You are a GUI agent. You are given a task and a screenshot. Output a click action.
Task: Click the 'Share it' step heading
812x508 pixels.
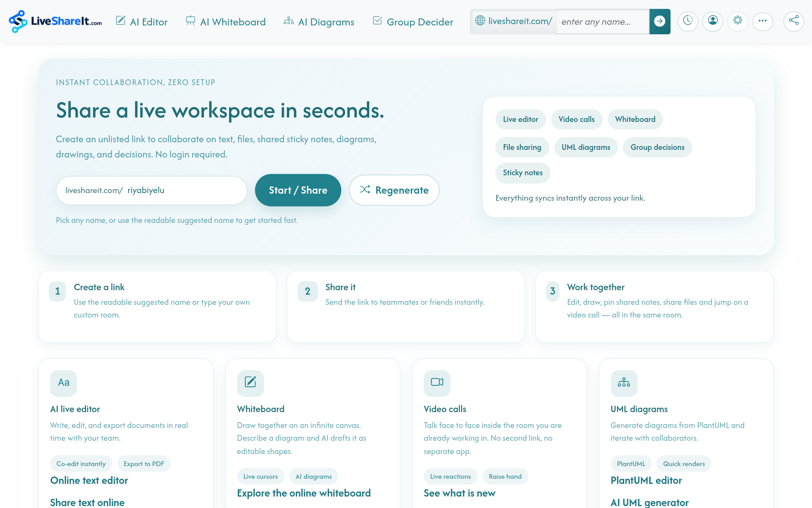tap(340, 287)
